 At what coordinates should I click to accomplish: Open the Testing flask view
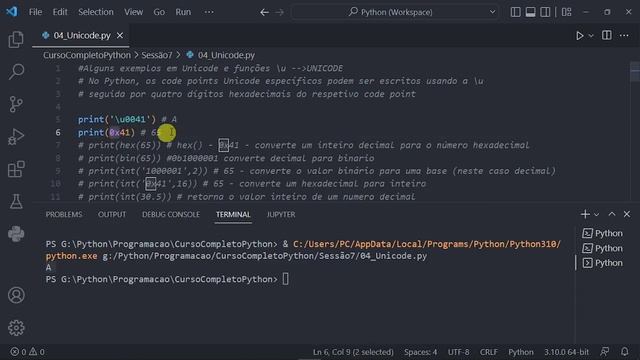coord(16,201)
